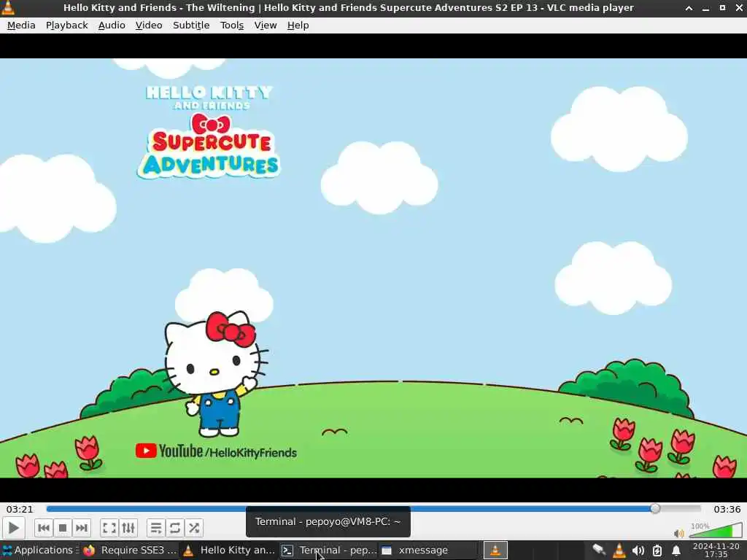
Task: Toggle loop repeat mode
Action: pos(175,528)
